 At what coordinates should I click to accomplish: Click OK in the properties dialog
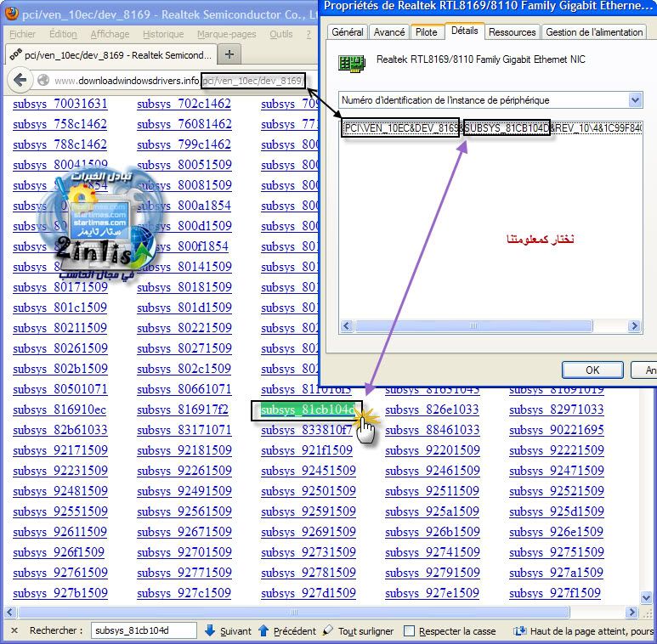pyautogui.click(x=592, y=370)
